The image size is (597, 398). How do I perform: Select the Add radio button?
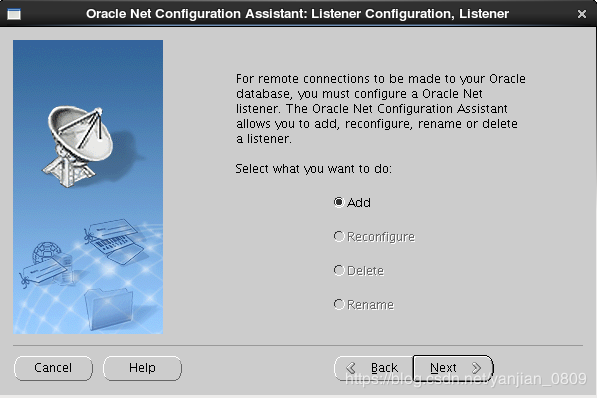(339, 202)
